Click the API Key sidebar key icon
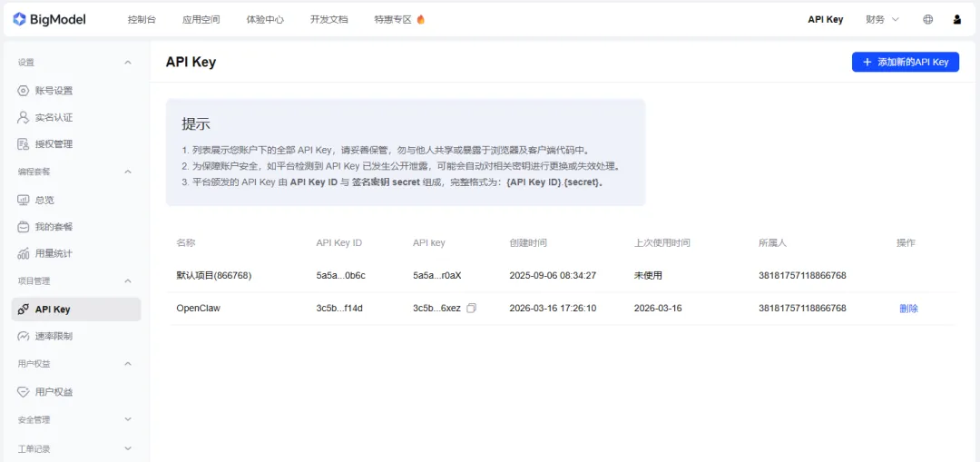 pos(23,310)
